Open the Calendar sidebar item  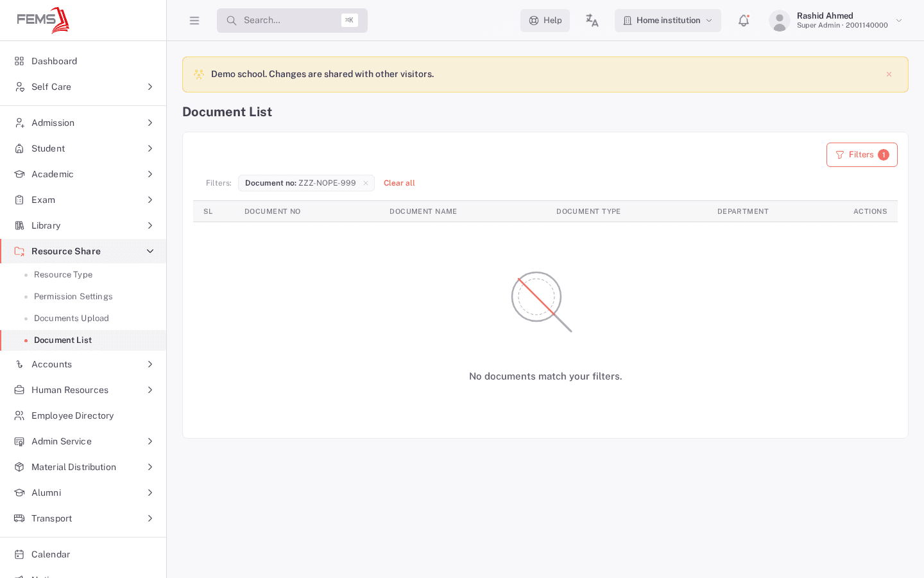pos(83,554)
